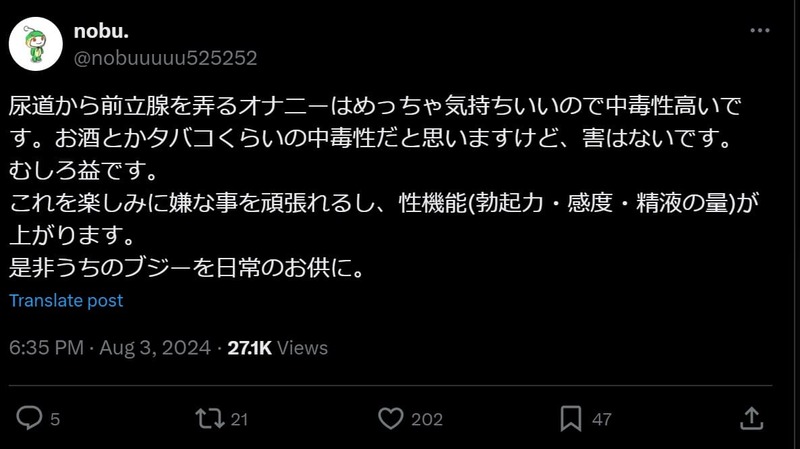Image resolution: width=800 pixels, height=449 pixels.
Task: Select the like count 202
Action: pyautogui.click(x=427, y=419)
